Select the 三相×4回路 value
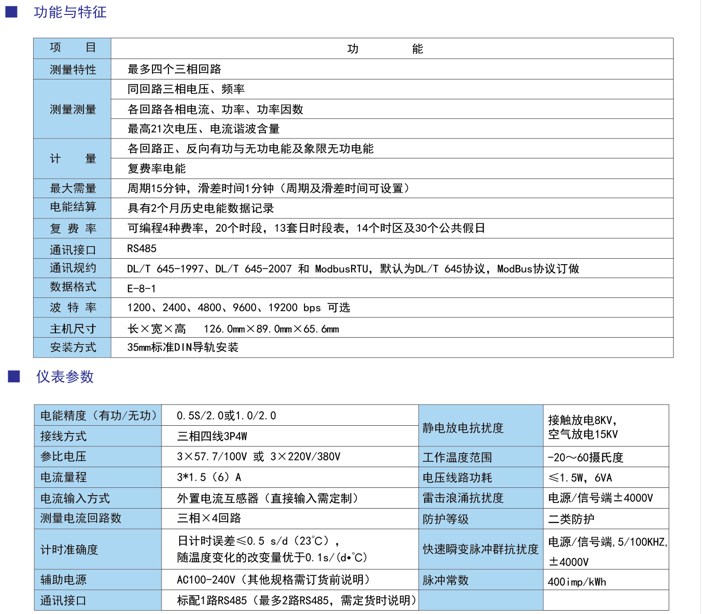706x614 pixels. 209,518
